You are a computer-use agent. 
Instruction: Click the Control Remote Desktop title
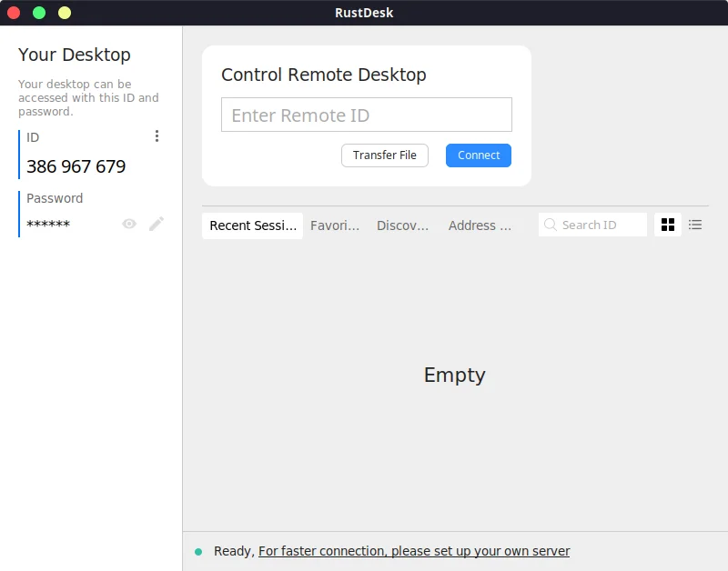click(x=324, y=75)
